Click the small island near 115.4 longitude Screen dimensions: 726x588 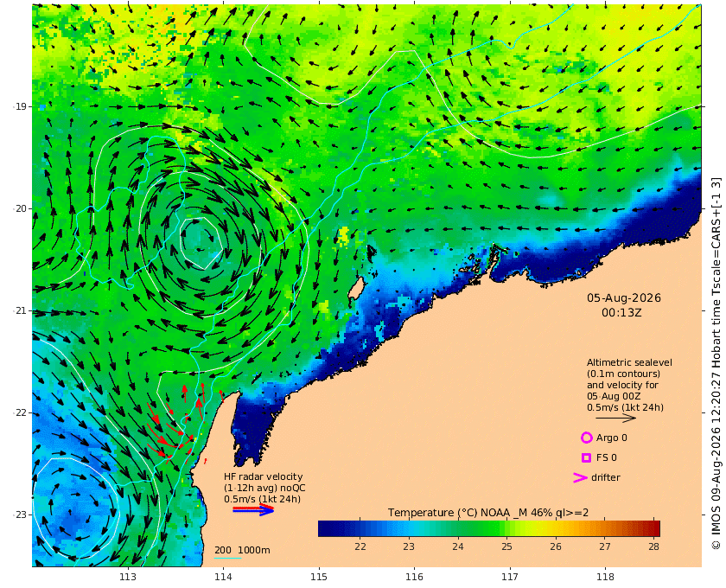click(x=355, y=288)
